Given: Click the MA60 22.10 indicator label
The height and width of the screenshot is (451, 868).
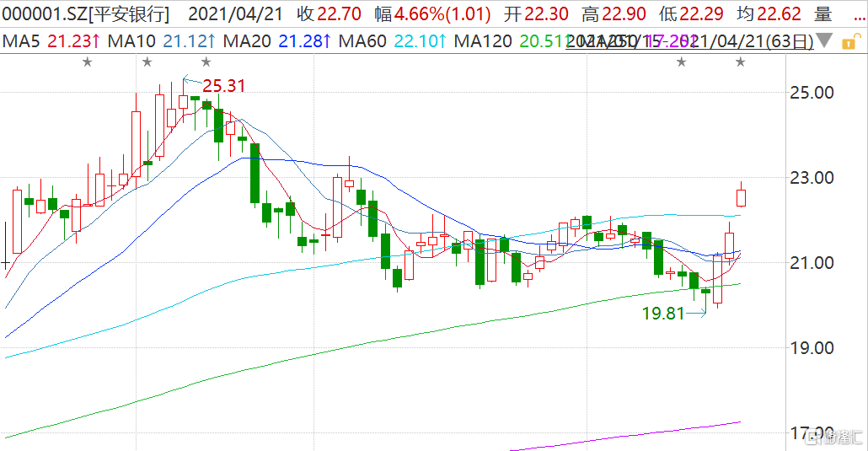Looking at the screenshot, I should pos(392,41).
